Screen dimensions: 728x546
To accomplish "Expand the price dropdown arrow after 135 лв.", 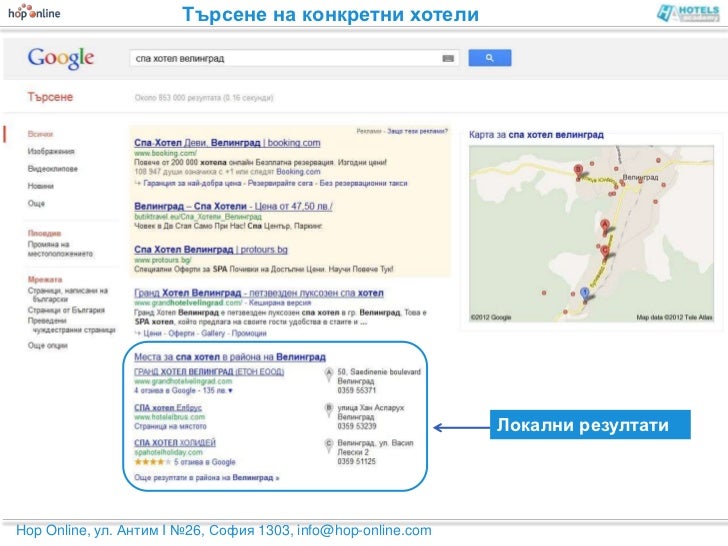I will pyautogui.click(x=230, y=391).
